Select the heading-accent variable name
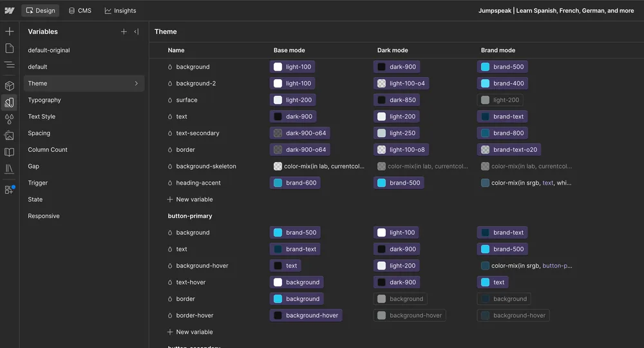The width and height of the screenshot is (644, 348). pyautogui.click(x=198, y=183)
